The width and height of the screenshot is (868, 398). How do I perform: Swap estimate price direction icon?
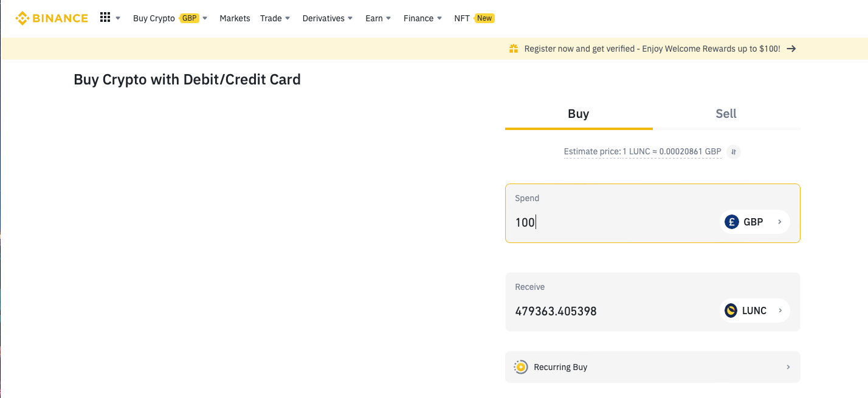point(734,152)
